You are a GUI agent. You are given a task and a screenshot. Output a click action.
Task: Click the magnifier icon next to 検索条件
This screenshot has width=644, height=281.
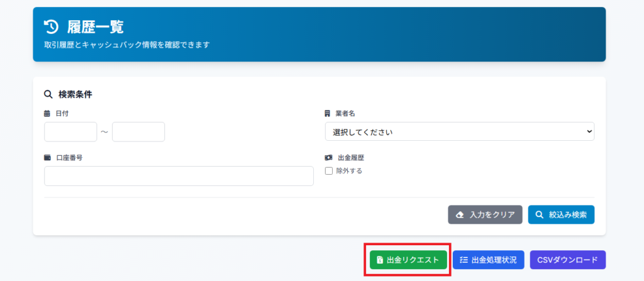[48, 95]
